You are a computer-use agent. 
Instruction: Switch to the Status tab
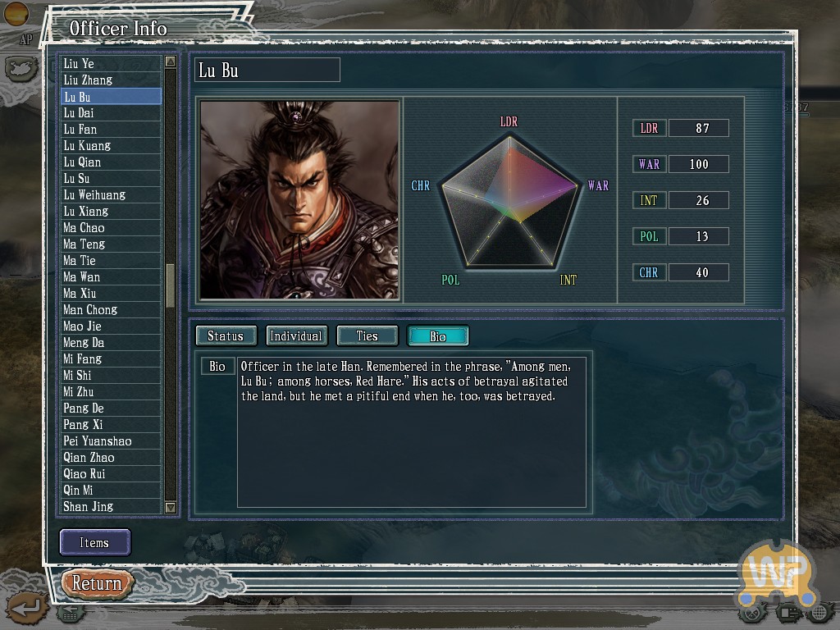[226, 336]
